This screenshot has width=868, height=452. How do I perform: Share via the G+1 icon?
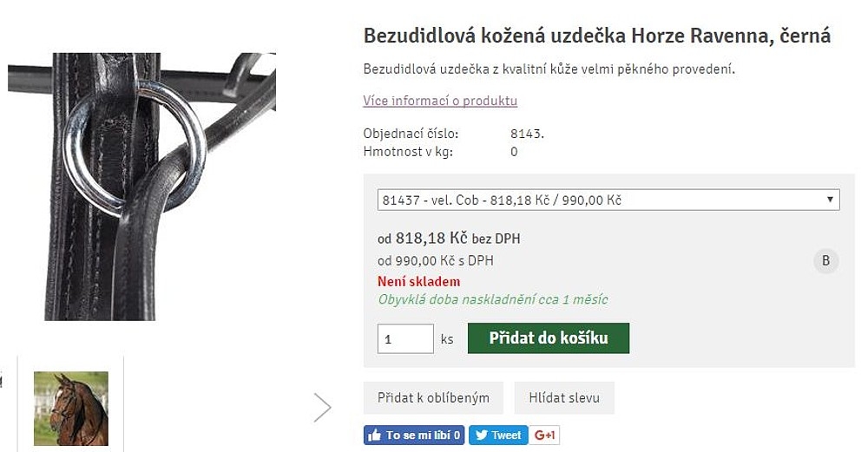point(544,436)
